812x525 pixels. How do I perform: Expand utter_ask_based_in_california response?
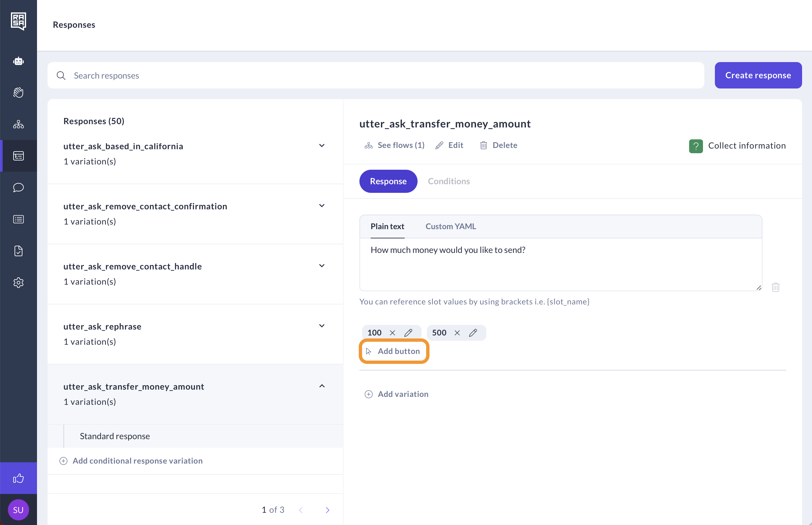pyautogui.click(x=321, y=146)
